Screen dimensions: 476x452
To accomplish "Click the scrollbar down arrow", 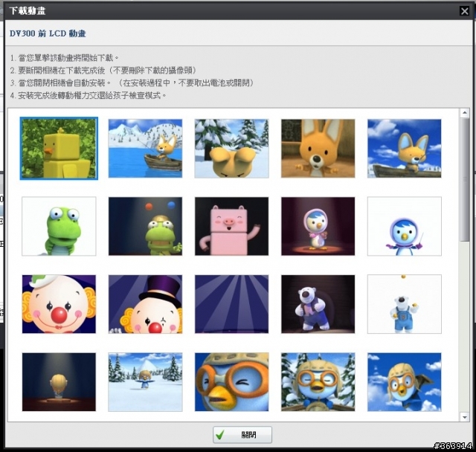I will pyautogui.click(x=464, y=417).
